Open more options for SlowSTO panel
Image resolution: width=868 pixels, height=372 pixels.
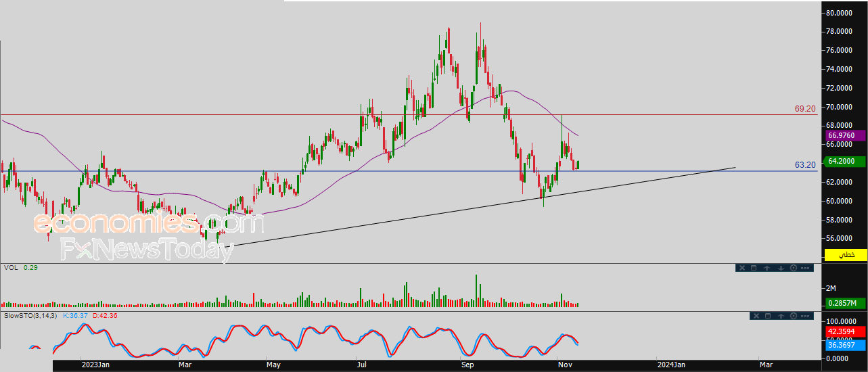click(805, 316)
